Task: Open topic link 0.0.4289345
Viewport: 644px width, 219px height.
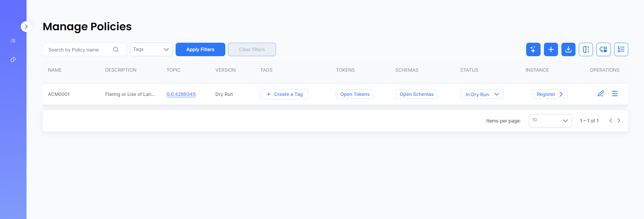Action: point(181,94)
